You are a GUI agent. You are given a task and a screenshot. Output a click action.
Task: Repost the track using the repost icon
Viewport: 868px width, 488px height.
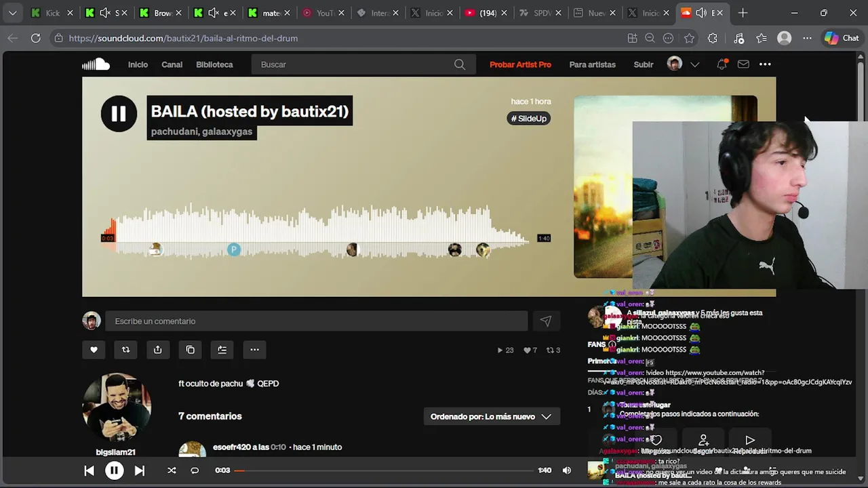pos(125,350)
